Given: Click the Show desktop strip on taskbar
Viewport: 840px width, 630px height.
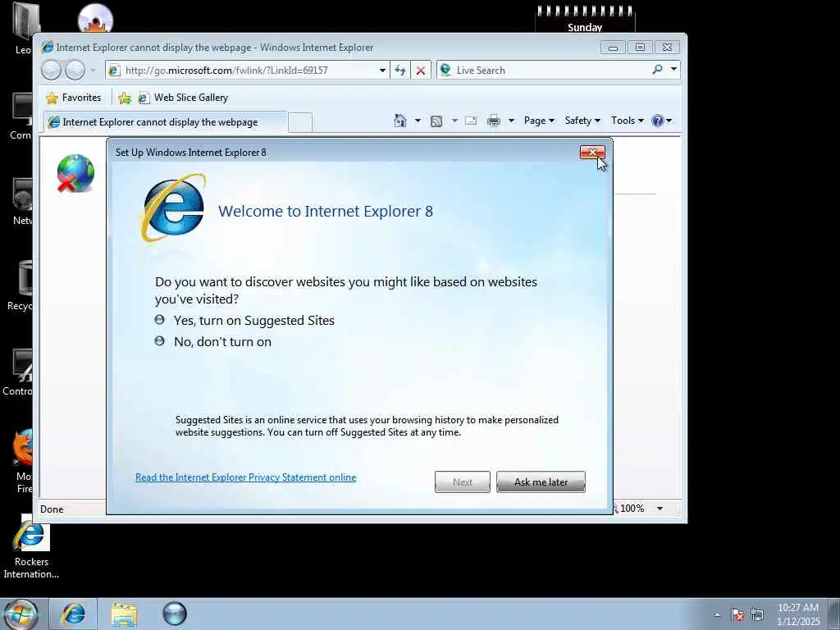Looking at the screenshot, I should 834,614.
